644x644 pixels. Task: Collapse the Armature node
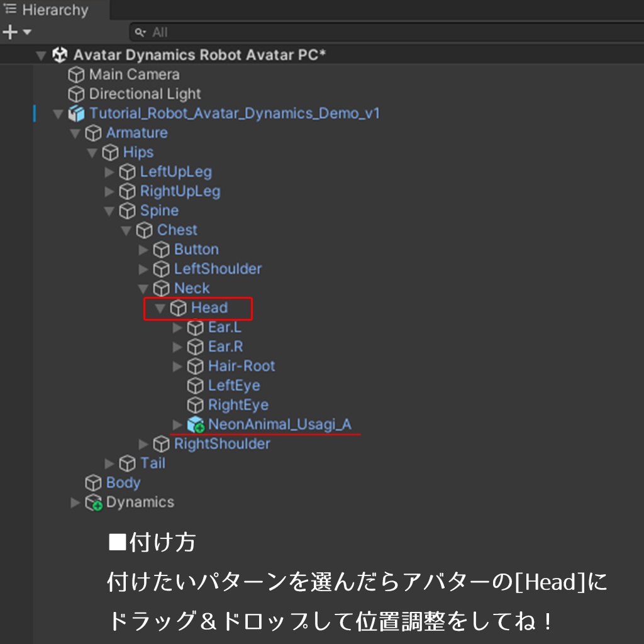click(75, 133)
